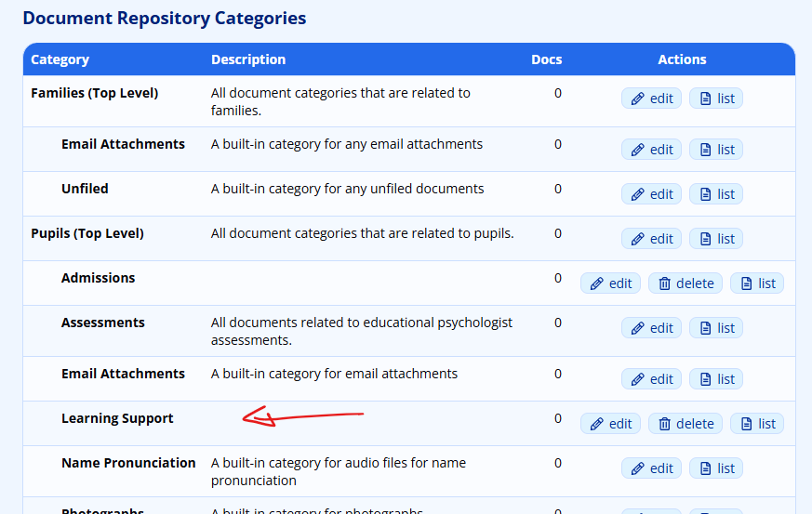
Task: Click document icon in Learning Support list button
Action: (x=746, y=424)
